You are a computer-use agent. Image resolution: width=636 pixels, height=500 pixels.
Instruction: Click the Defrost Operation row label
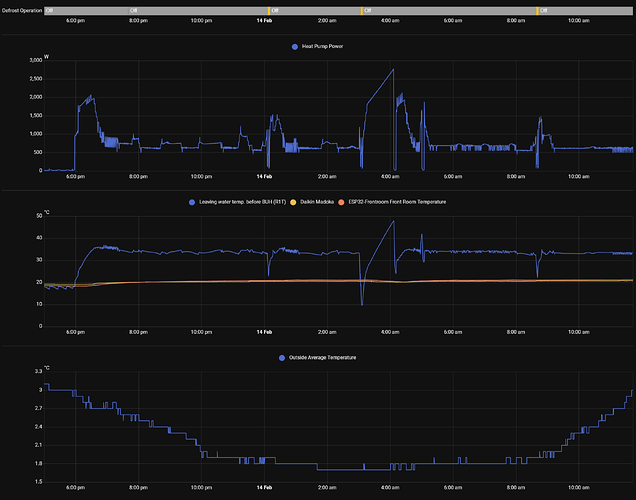pyautogui.click(x=22, y=11)
